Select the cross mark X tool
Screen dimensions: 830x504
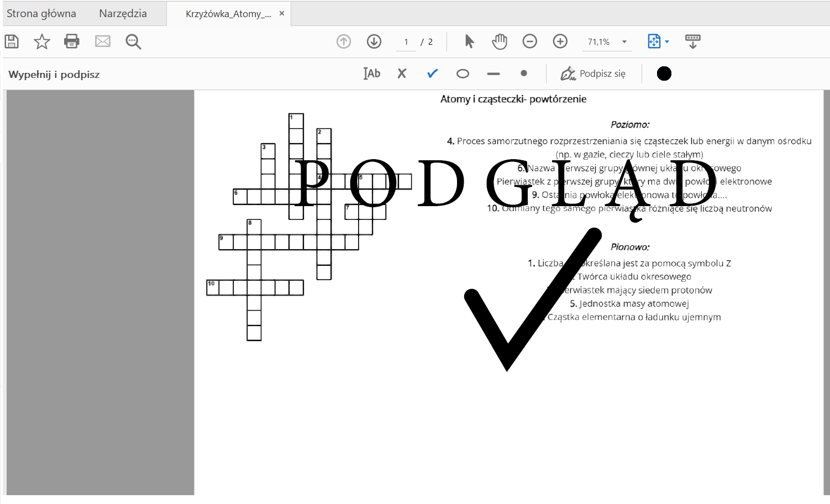coord(402,73)
